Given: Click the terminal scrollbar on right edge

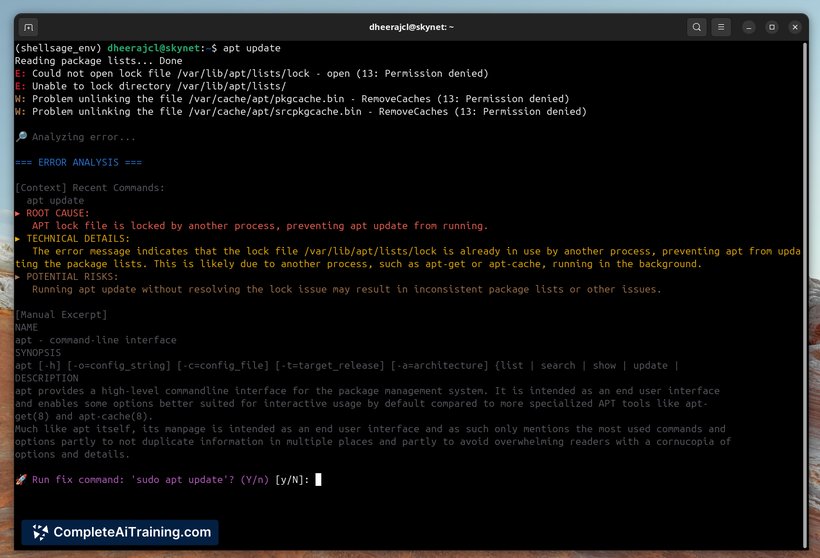Looking at the screenshot, I should point(805,294).
